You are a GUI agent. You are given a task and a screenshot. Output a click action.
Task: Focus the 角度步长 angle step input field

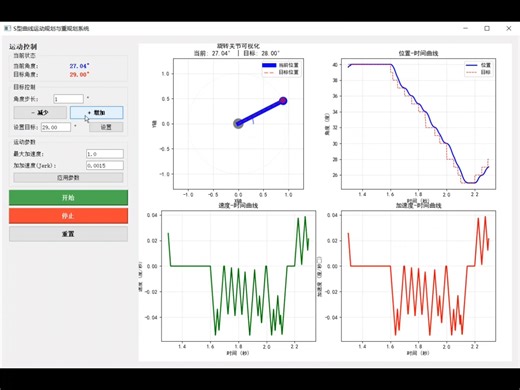[68, 99]
